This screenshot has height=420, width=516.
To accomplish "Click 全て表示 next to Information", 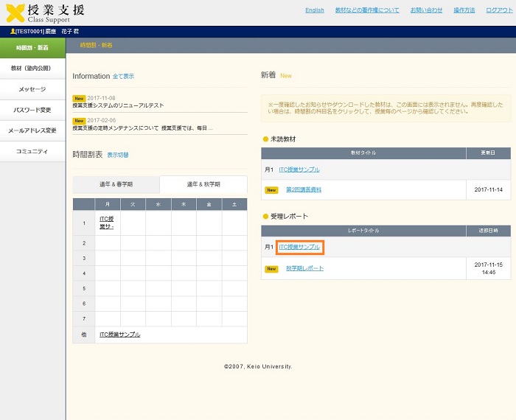I will point(123,76).
